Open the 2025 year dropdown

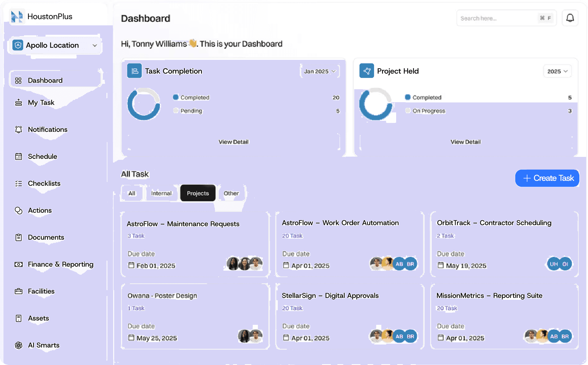click(x=557, y=71)
